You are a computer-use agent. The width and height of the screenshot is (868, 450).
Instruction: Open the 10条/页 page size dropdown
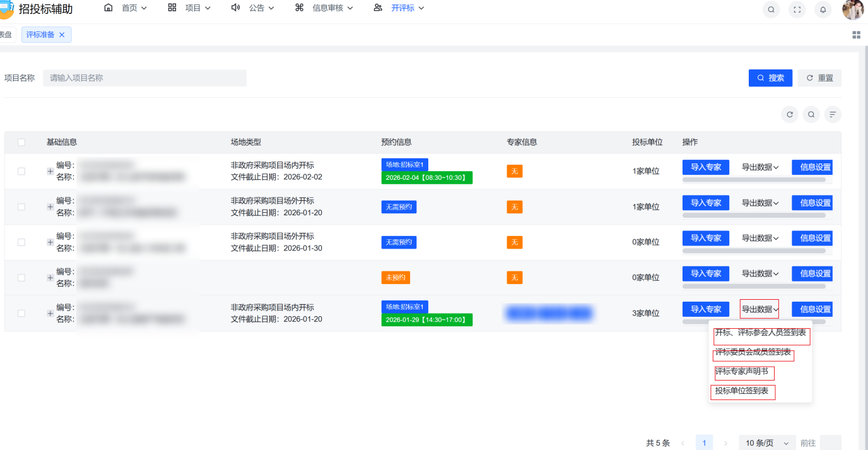[766, 442]
